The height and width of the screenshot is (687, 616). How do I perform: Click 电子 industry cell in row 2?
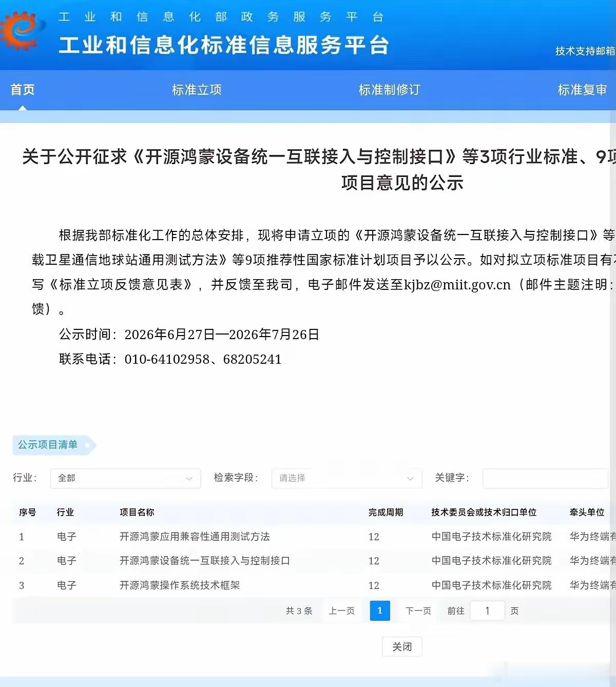pos(67,561)
